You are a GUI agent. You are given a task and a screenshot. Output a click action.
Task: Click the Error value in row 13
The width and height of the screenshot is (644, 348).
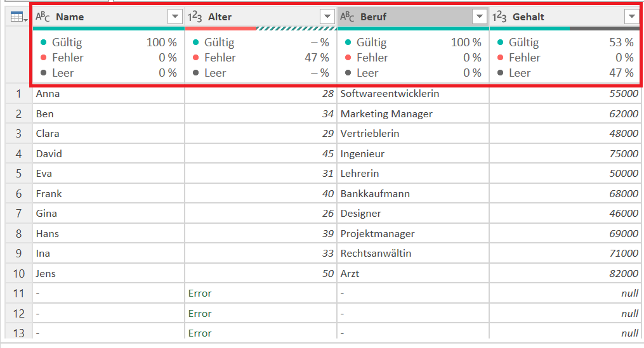(200, 333)
